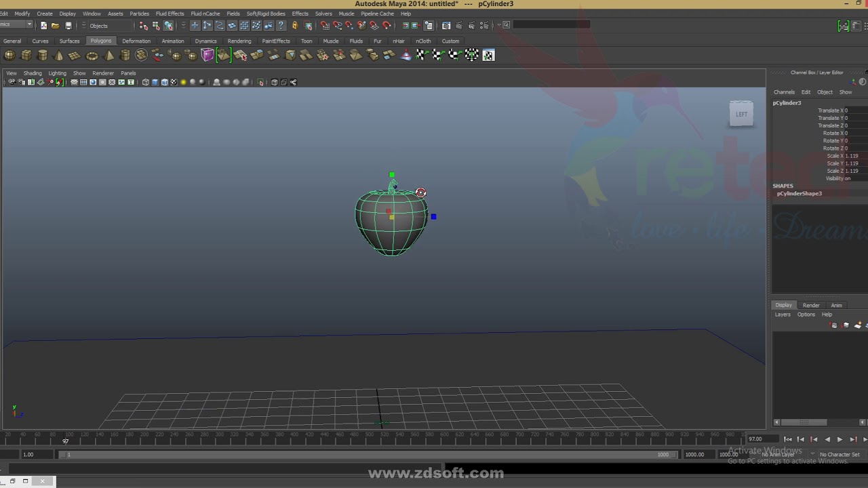Create a polygon plane from the shelf

[x=75, y=56]
